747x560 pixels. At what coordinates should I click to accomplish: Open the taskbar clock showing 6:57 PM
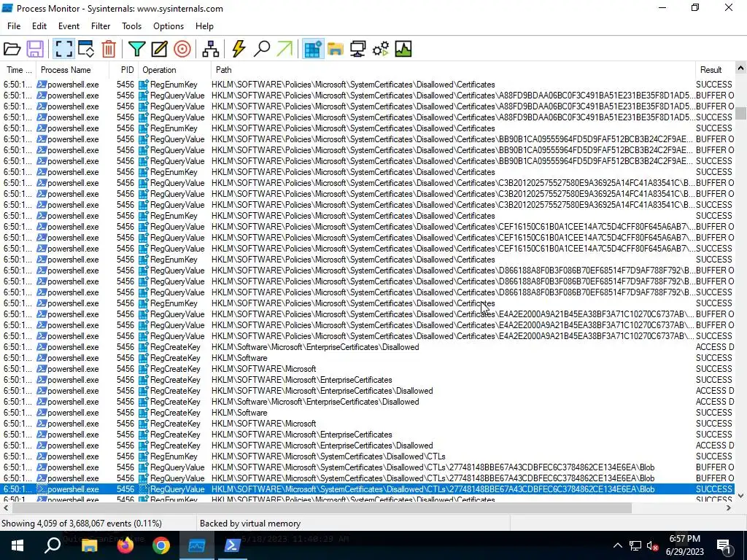click(x=684, y=545)
